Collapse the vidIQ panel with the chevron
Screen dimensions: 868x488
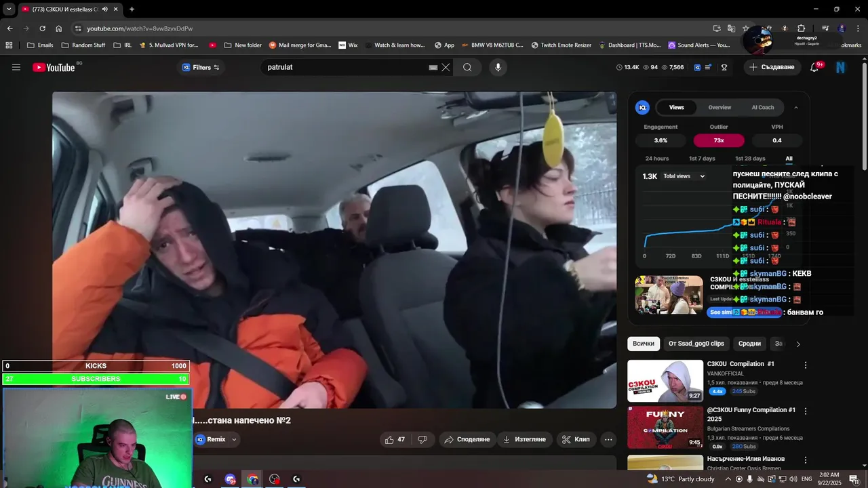pyautogui.click(x=796, y=107)
